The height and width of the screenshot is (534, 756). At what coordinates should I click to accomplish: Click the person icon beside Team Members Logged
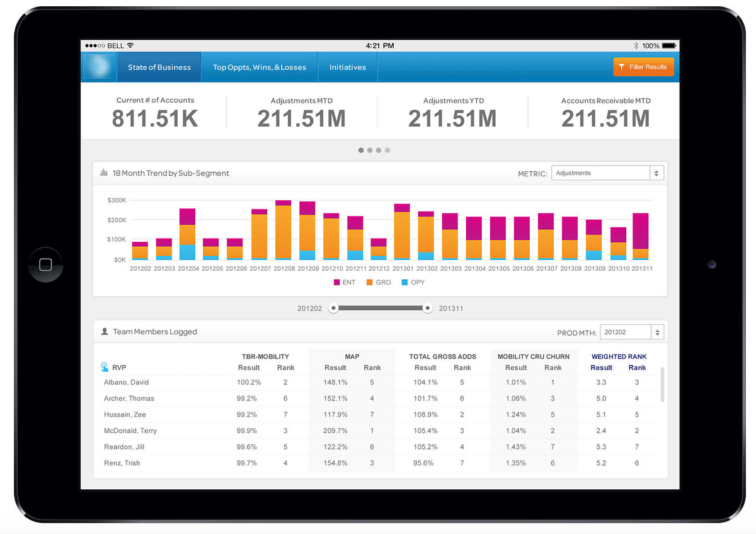point(105,331)
